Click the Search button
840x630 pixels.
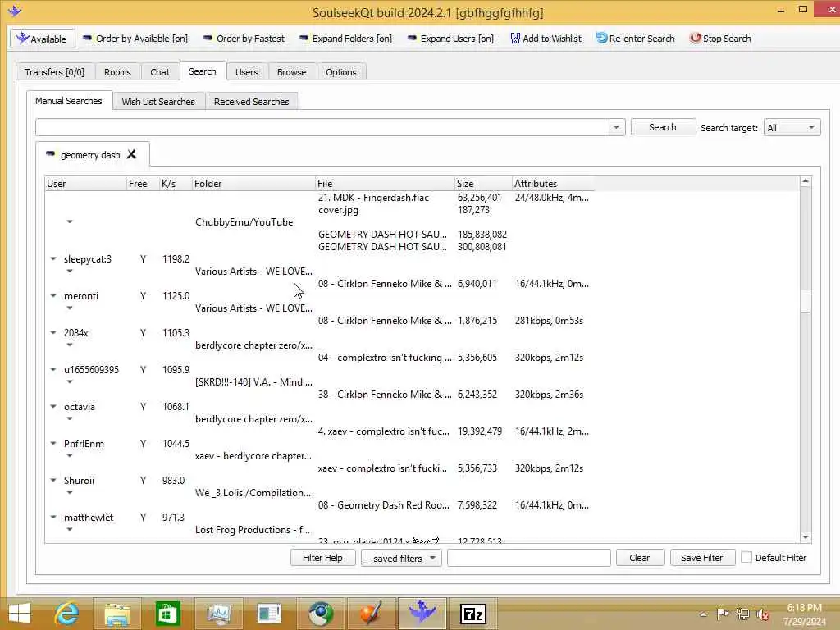[x=663, y=127]
